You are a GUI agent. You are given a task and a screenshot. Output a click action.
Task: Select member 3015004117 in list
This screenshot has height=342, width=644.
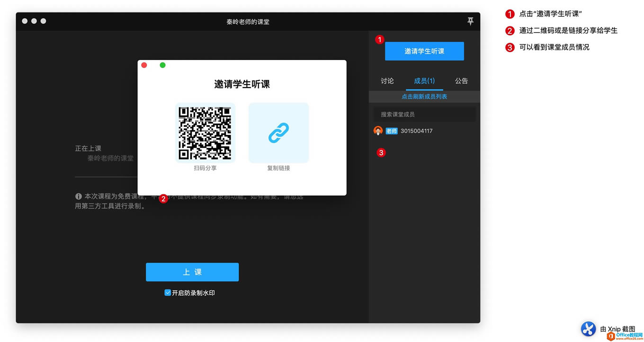(x=417, y=131)
